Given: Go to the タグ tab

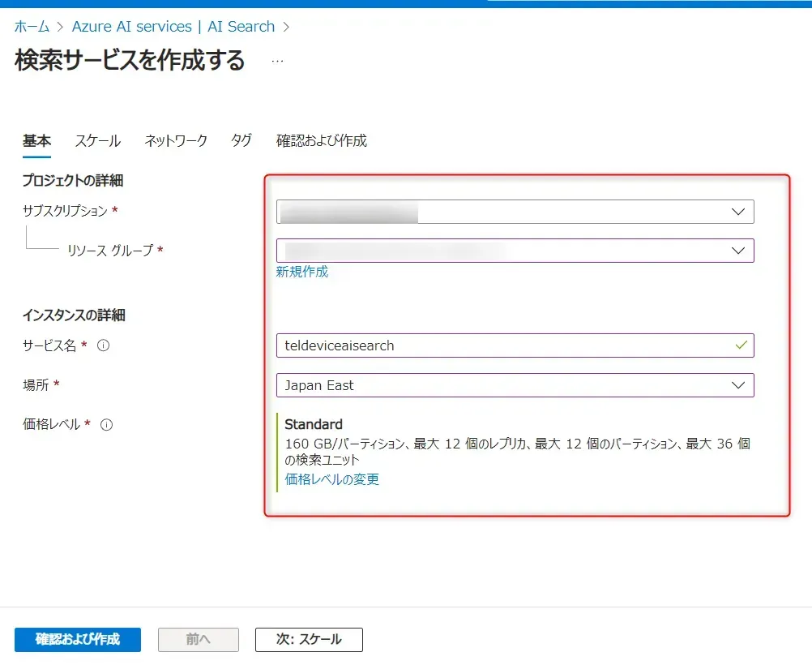Looking at the screenshot, I should [241, 141].
